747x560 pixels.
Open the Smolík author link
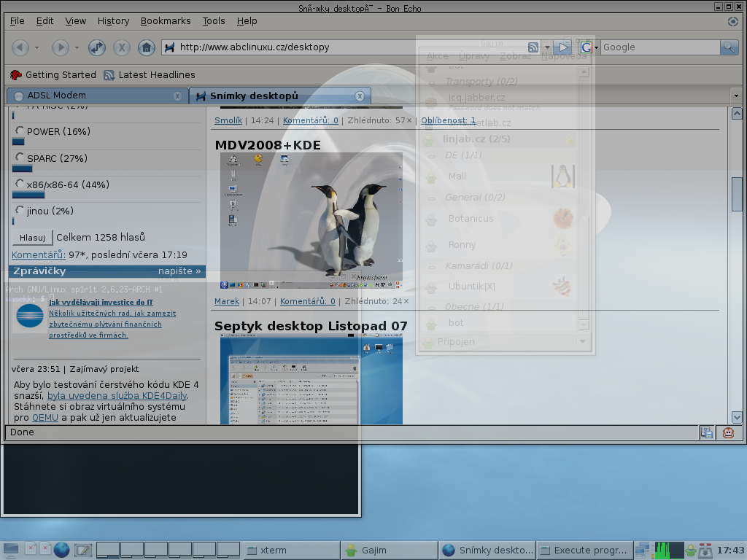click(228, 120)
